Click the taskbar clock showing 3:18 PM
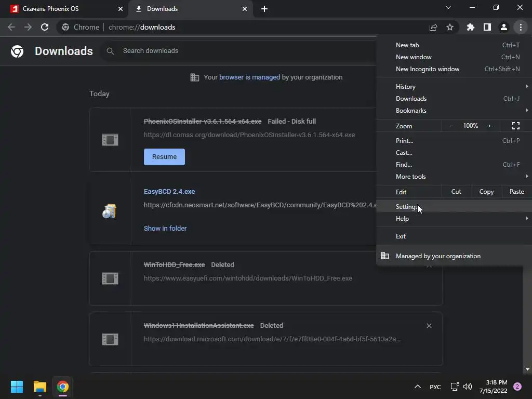 (x=494, y=387)
